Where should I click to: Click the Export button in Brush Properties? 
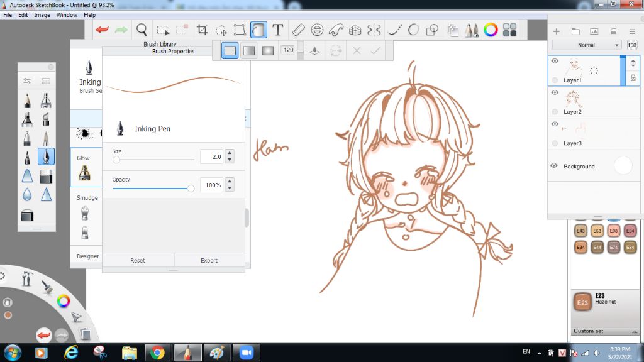point(209,260)
